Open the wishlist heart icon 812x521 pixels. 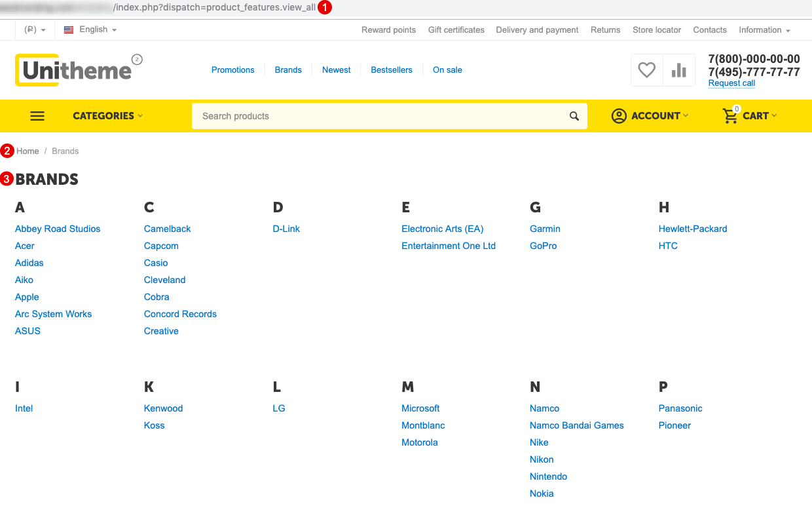pyautogui.click(x=646, y=70)
